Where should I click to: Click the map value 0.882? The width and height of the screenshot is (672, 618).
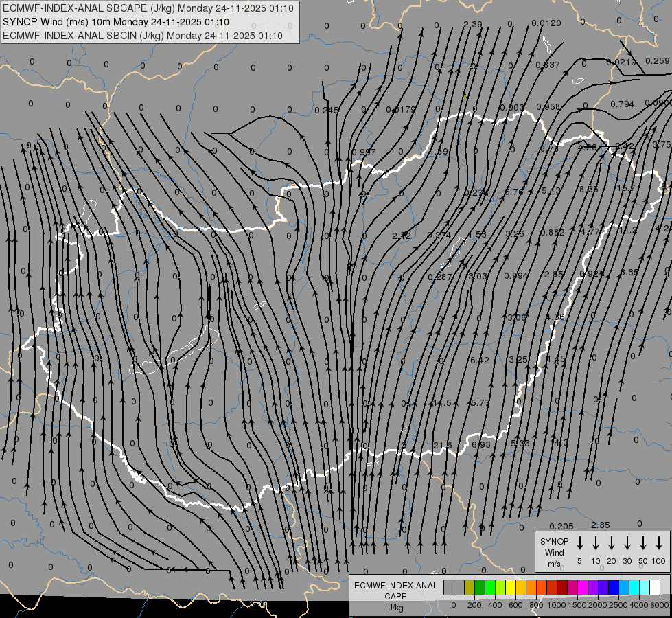pos(553,233)
